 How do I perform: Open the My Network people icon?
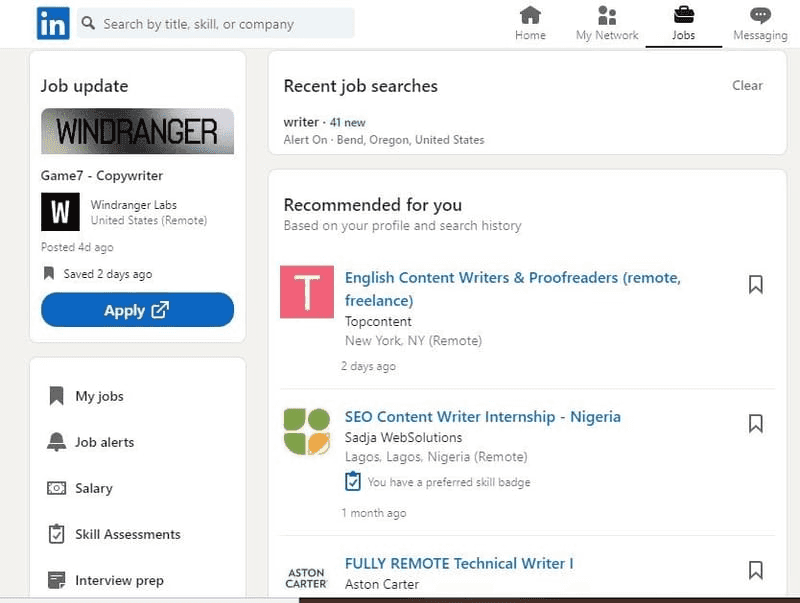(x=607, y=15)
